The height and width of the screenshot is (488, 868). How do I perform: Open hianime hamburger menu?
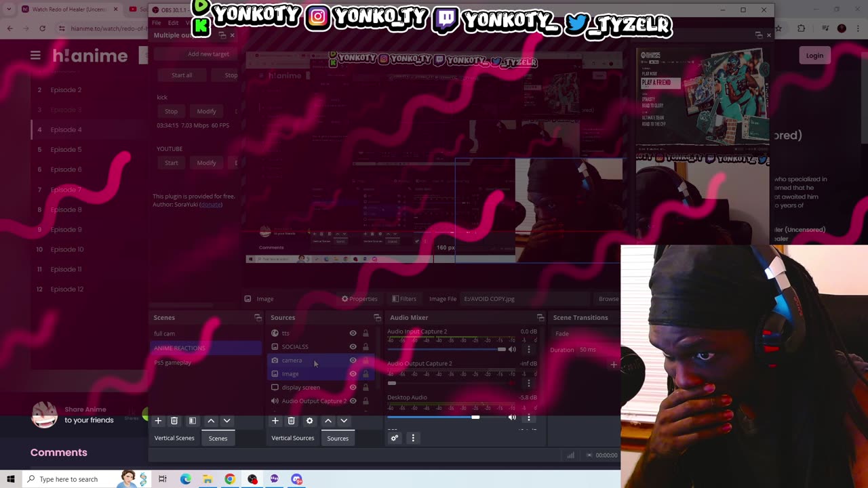tap(35, 56)
